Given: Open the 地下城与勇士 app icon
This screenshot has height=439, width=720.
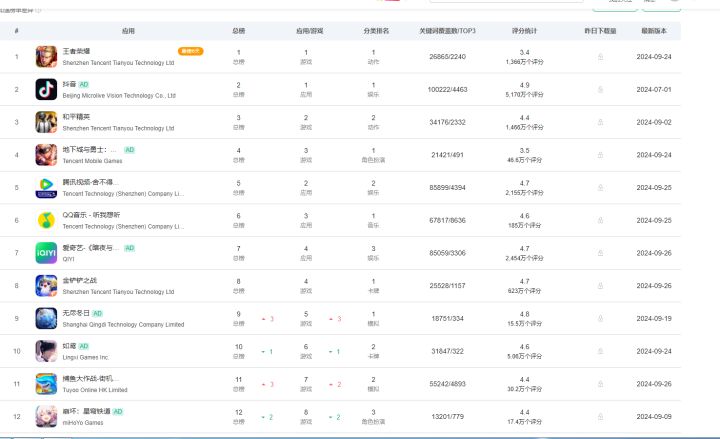Looking at the screenshot, I should pyautogui.click(x=46, y=155).
